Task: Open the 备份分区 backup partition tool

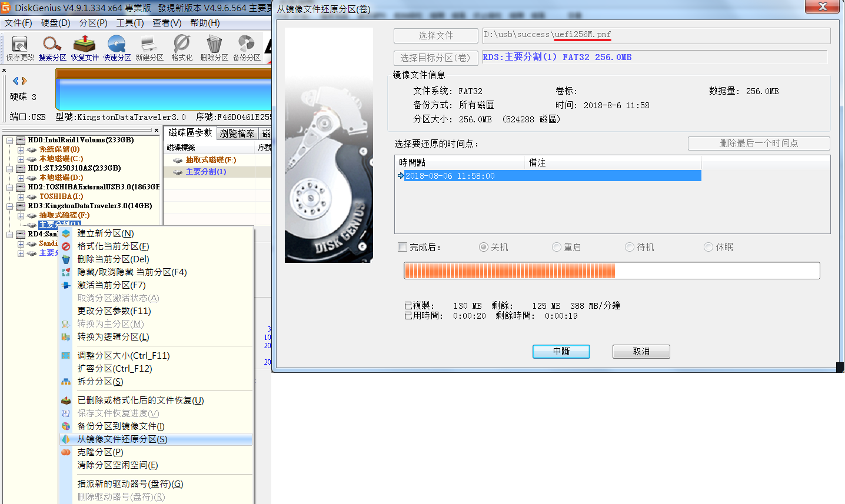Action: pyautogui.click(x=247, y=48)
